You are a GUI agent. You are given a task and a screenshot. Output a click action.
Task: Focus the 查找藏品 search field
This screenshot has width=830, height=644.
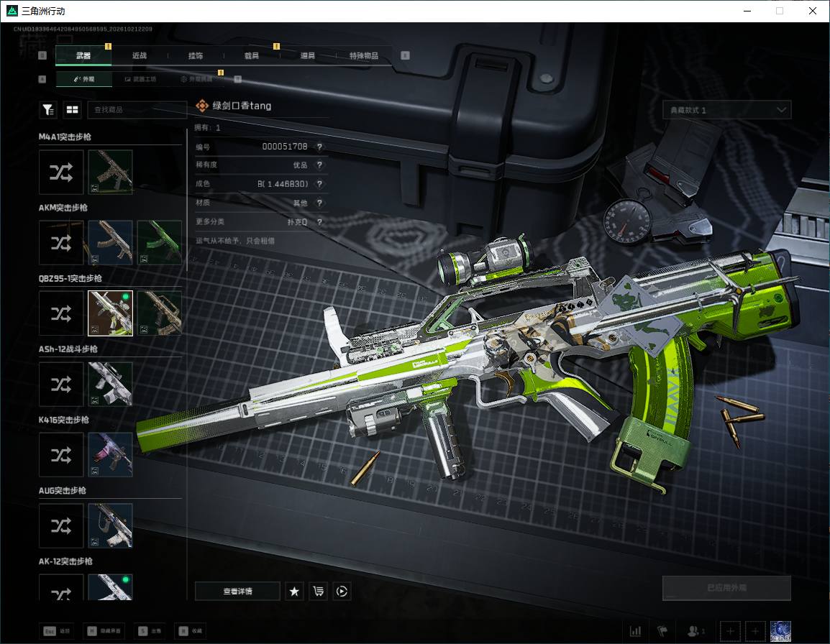(137, 109)
